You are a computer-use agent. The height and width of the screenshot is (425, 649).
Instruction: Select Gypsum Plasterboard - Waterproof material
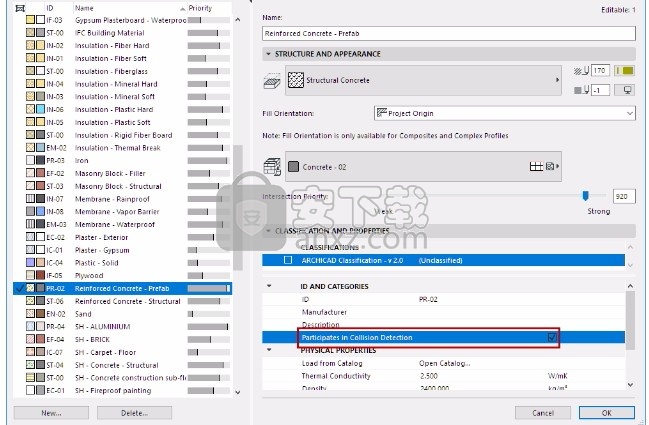(123, 20)
